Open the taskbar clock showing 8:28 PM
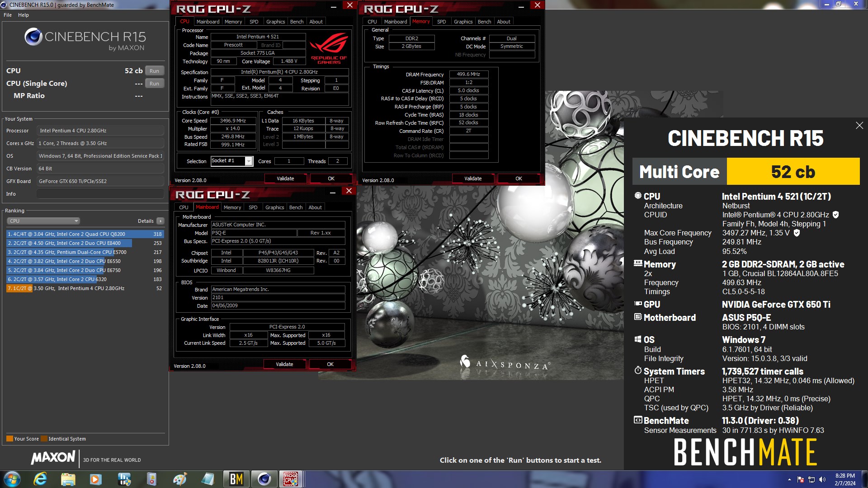Viewport: 868px width, 488px height. click(845, 479)
